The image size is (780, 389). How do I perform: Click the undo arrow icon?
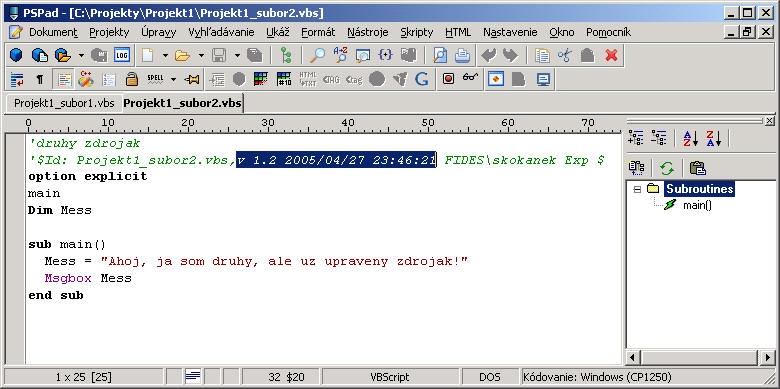click(489, 55)
